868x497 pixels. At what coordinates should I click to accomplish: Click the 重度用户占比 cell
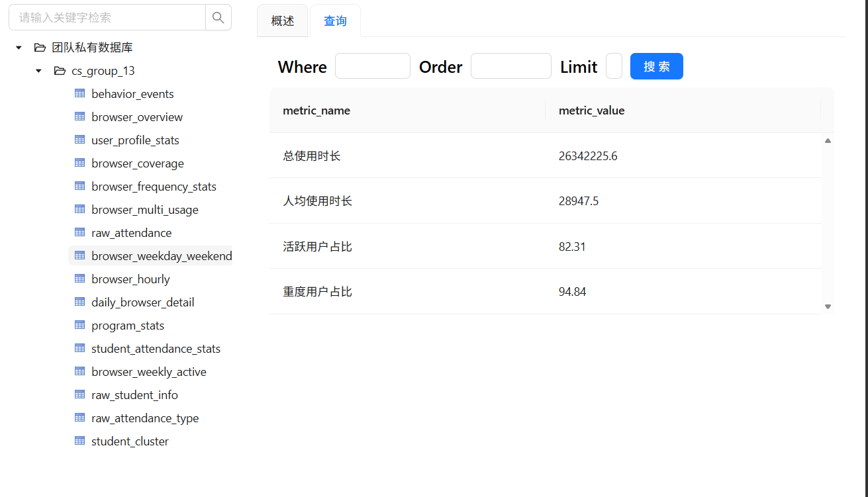click(x=407, y=291)
